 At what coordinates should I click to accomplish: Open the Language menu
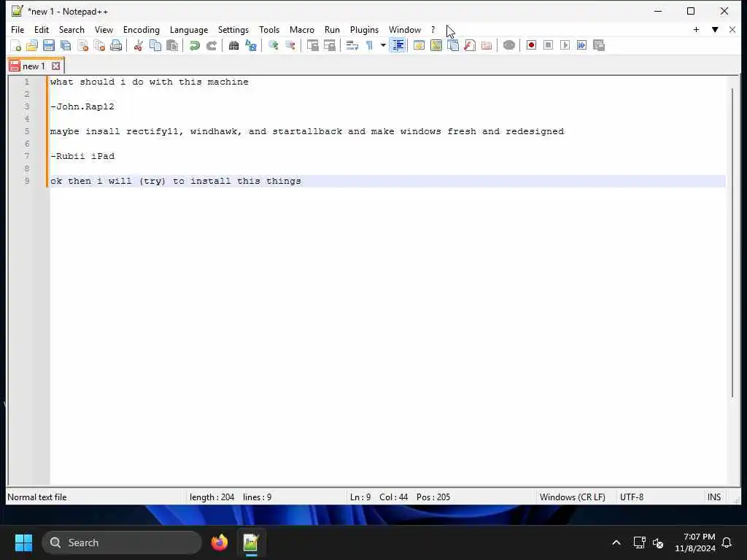(x=189, y=29)
